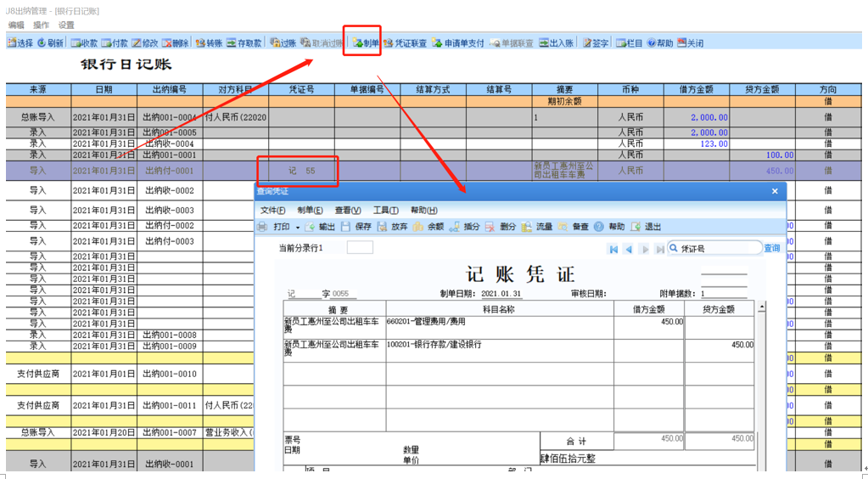Open the 收款 receipt entry tool
This screenshot has height=479, width=868.
tap(84, 42)
